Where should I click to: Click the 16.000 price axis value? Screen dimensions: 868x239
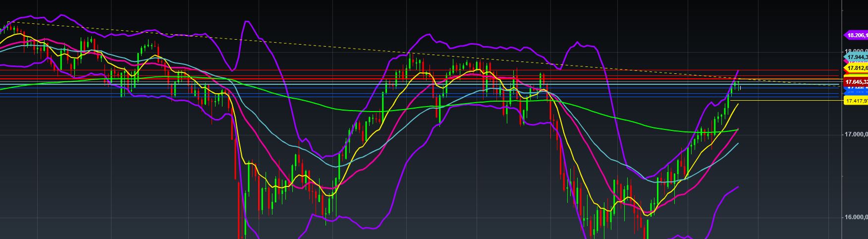[x=857, y=217]
